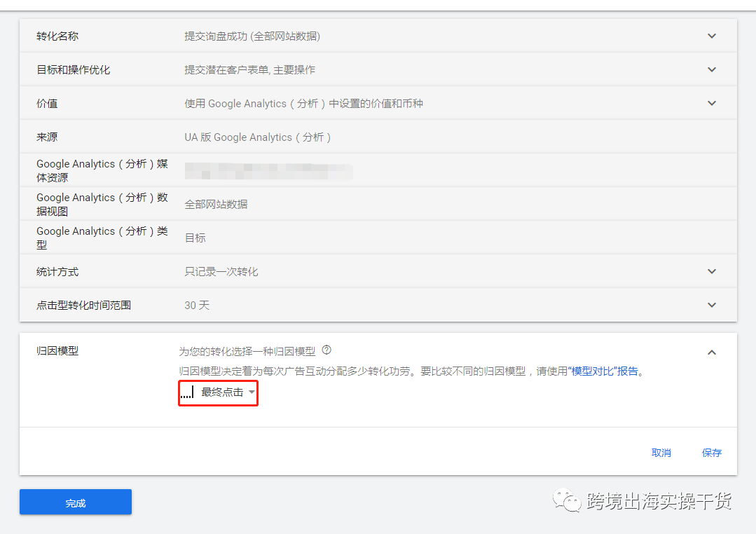Screen dimensions: 756x534
Task: Expand the 目标和操作优化 settings row
Action: (712, 69)
